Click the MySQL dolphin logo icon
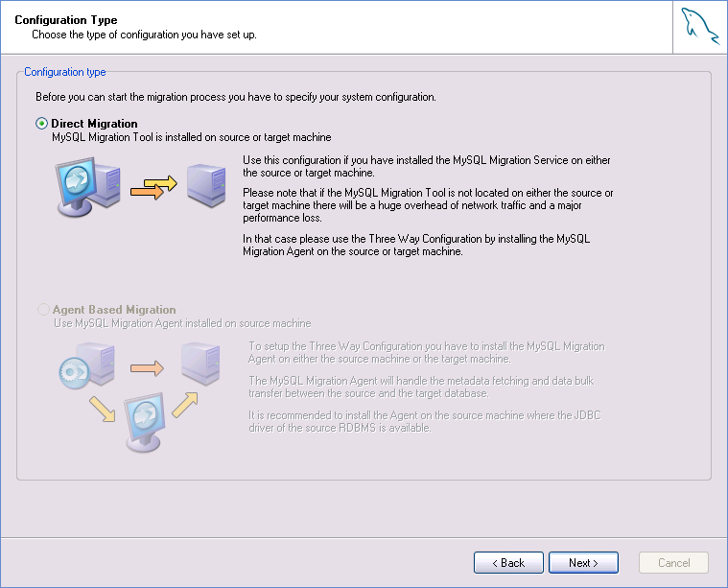Screen dimensions: 728x588 (699, 27)
